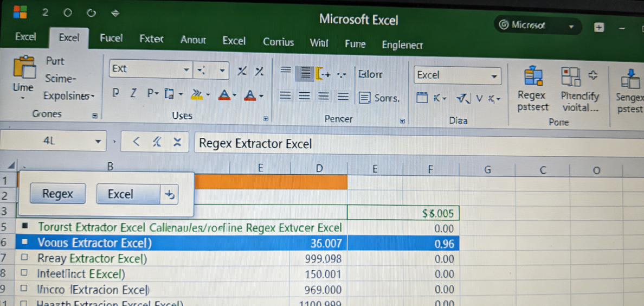This screenshot has height=306, width=644.
Task: Toggle checkbox on the Voous Extractor Excel row
Action: [24, 243]
